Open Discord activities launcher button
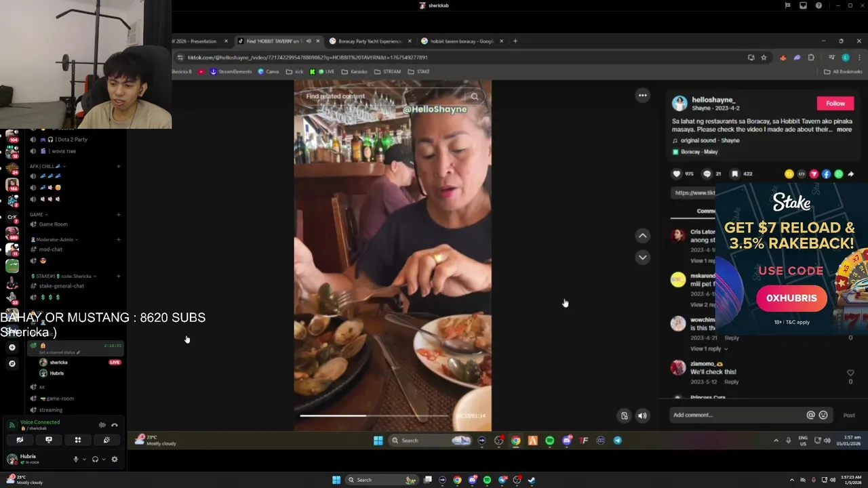868x488 pixels. (x=78, y=440)
